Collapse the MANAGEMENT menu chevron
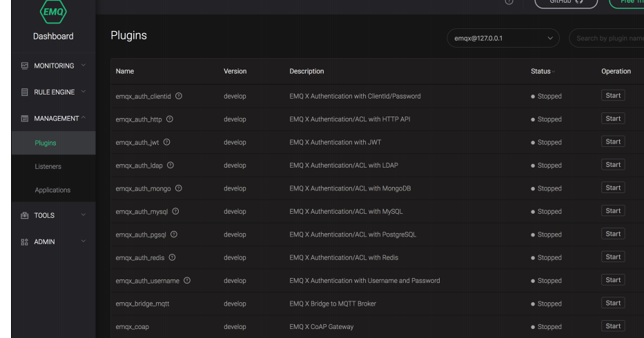The width and height of the screenshot is (644, 338). (84, 117)
